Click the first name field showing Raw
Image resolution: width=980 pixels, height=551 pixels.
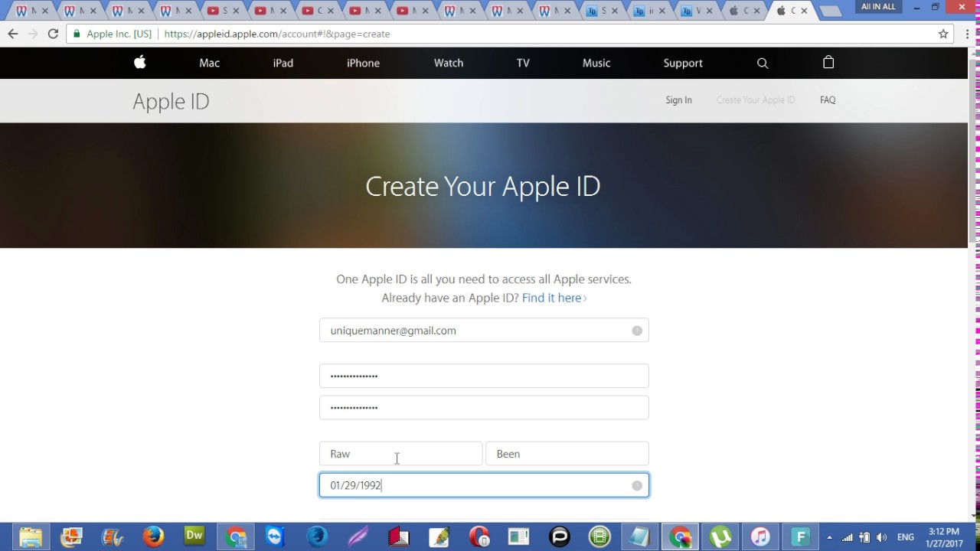[401, 454]
